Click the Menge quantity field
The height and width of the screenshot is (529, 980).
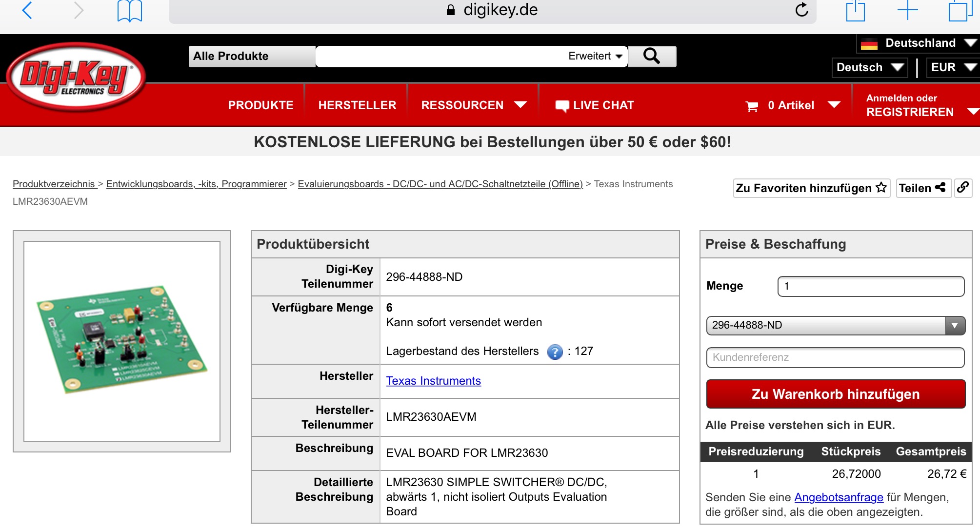pos(871,286)
